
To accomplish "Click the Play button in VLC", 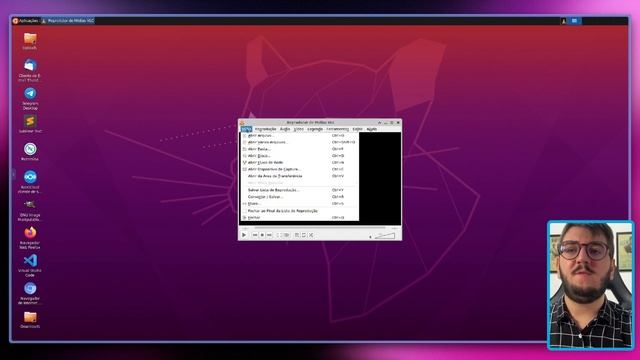I will click(x=244, y=235).
